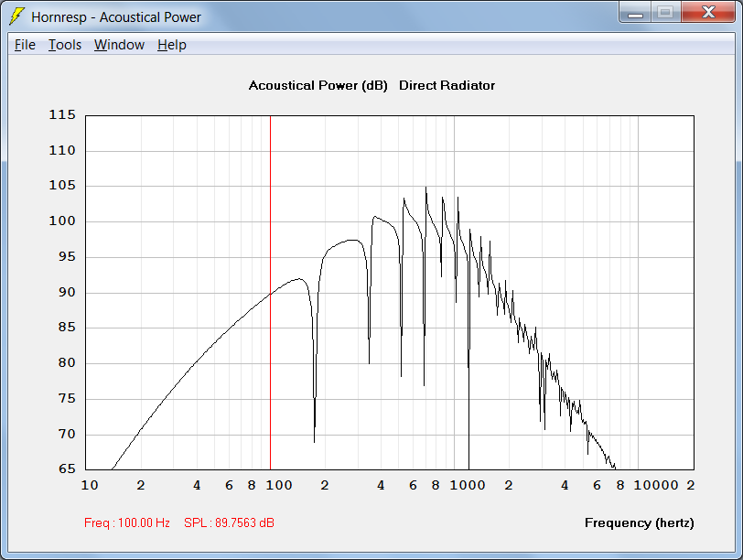Open the Tools menu
743x560 pixels.
click(x=65, y=45)
